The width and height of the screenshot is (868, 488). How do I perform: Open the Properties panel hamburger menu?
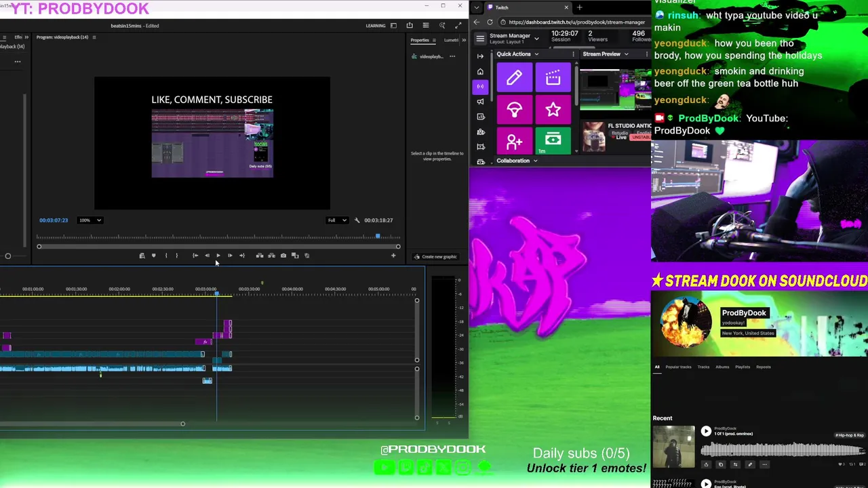434,40
